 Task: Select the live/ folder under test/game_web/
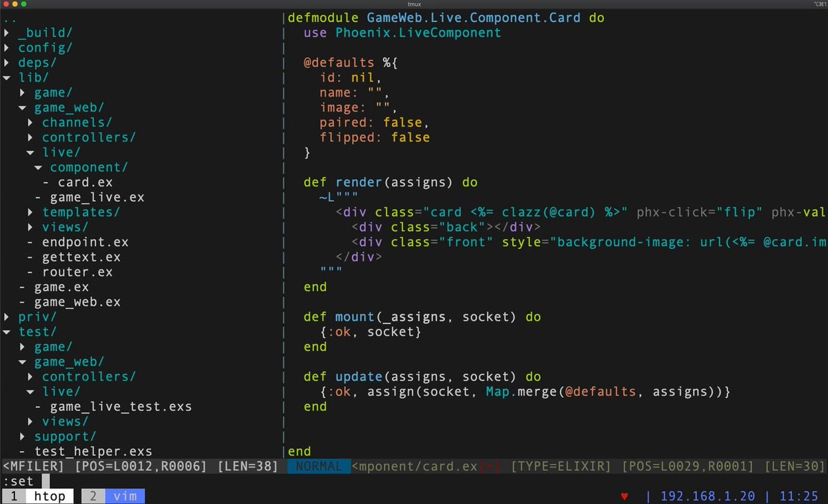(x=61, y=392)
